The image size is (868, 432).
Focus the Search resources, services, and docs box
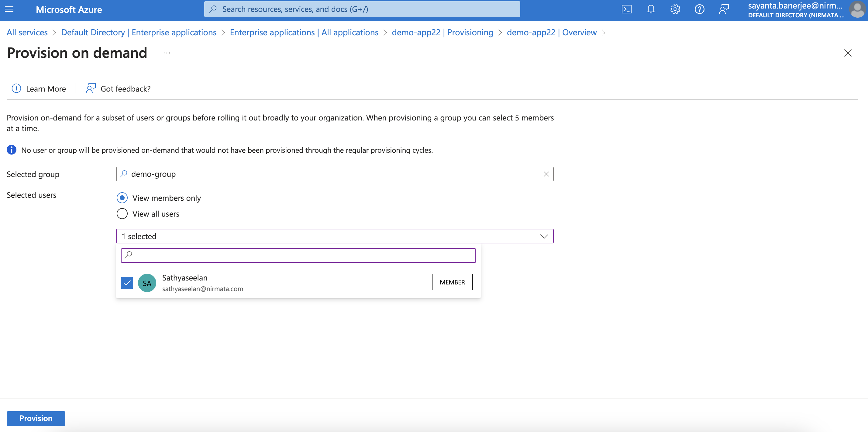pos(362,9)
